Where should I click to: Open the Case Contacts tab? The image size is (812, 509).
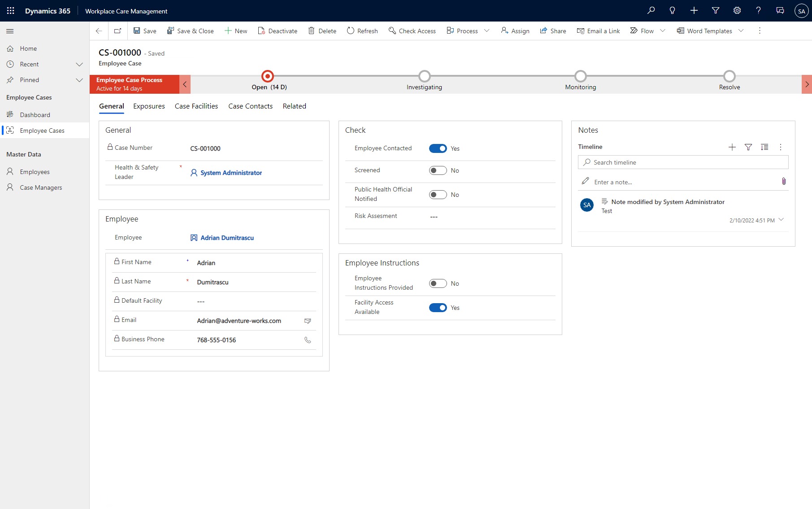tap(250, 106)
